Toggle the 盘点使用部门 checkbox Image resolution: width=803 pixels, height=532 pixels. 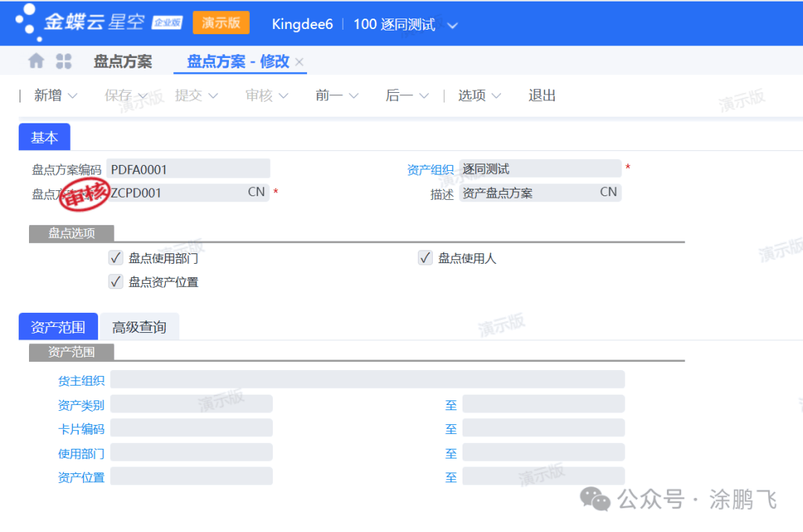click(x=116, y=258)
